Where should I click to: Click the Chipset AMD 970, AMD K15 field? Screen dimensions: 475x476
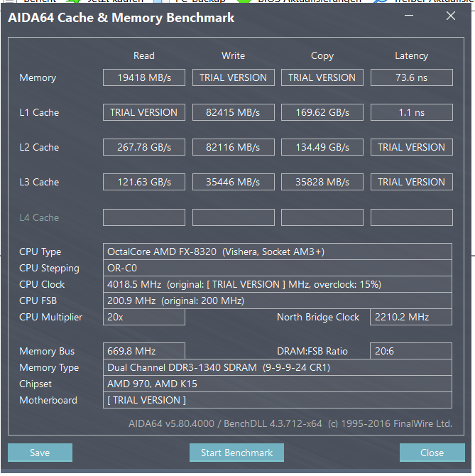278,384
